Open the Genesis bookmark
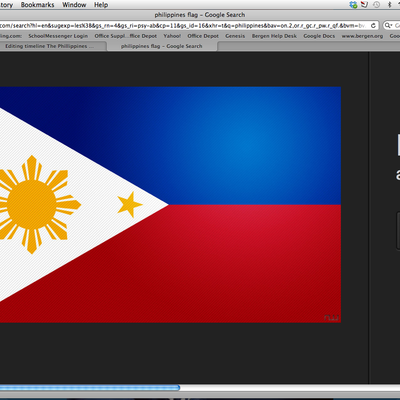The image size is (400, 400). 235,36
